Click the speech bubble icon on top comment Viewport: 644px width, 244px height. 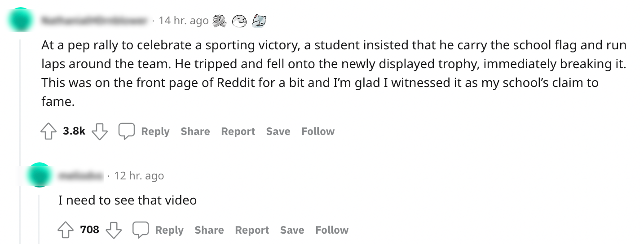(x=127, y=131)
